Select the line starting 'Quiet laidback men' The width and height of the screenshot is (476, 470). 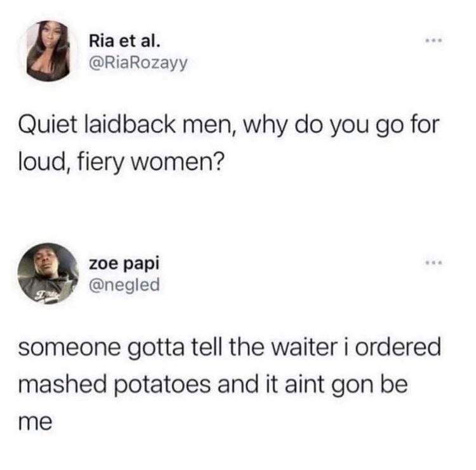tap(229, 125)
